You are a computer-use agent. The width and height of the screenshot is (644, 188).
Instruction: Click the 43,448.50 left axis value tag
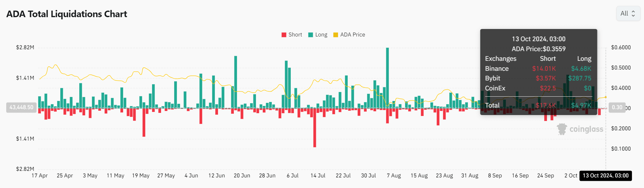(x=21, y=107)
